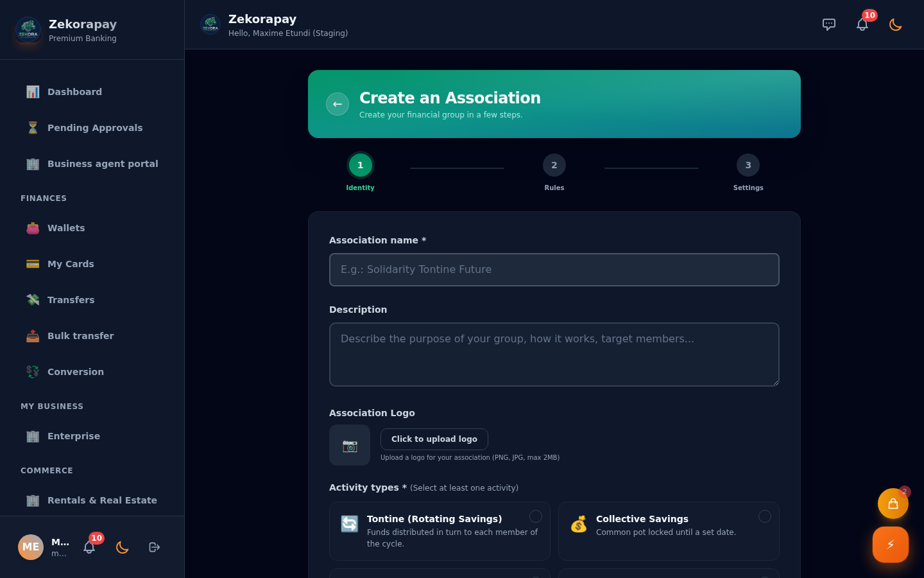Screen dimensions: 924x578
Task: Go to step 2 Rules
Action: point(554,165)
